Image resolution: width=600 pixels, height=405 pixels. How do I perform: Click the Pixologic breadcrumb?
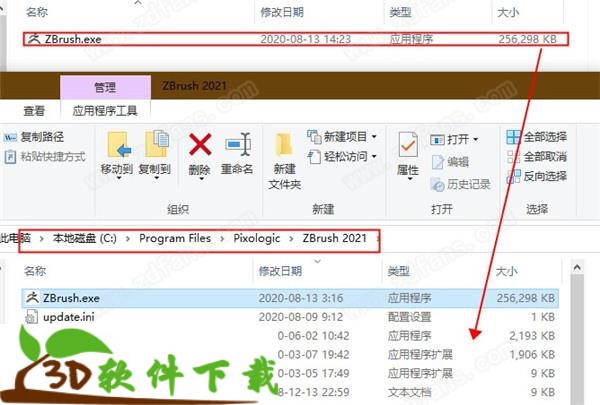[x=257, y=238]
